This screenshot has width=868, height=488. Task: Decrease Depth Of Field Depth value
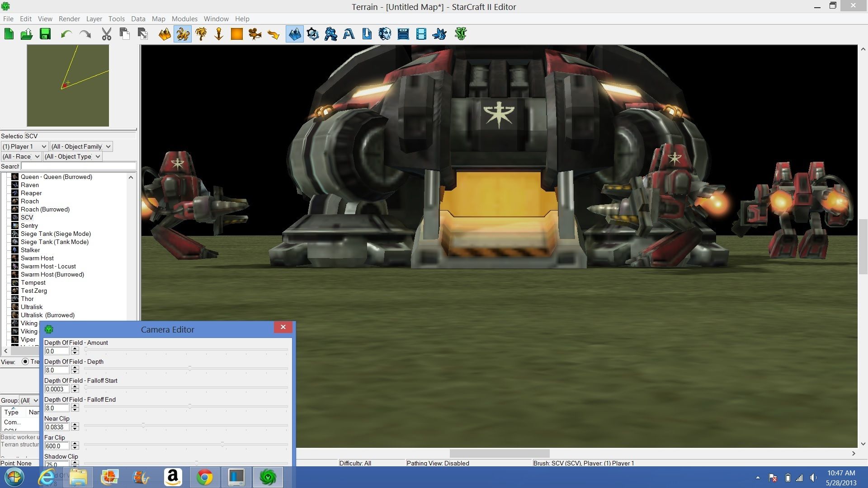point(75,372)
